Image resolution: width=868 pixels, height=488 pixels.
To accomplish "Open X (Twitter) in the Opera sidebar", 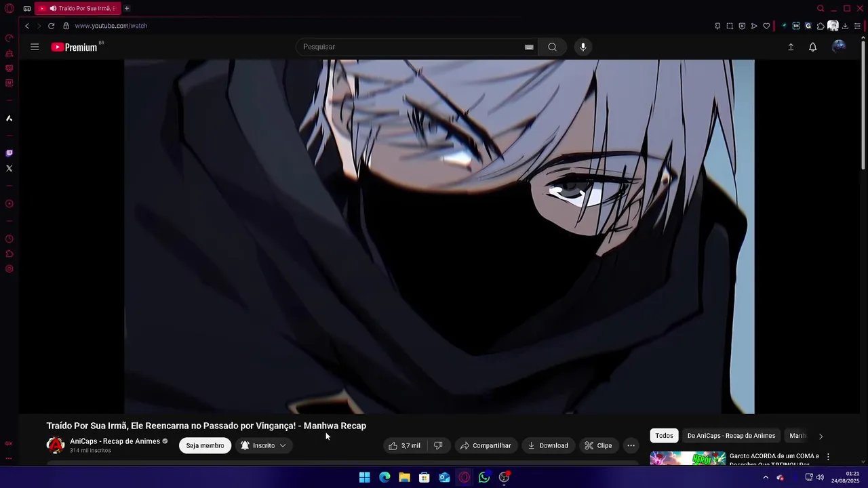I will (x=9, y=168).
